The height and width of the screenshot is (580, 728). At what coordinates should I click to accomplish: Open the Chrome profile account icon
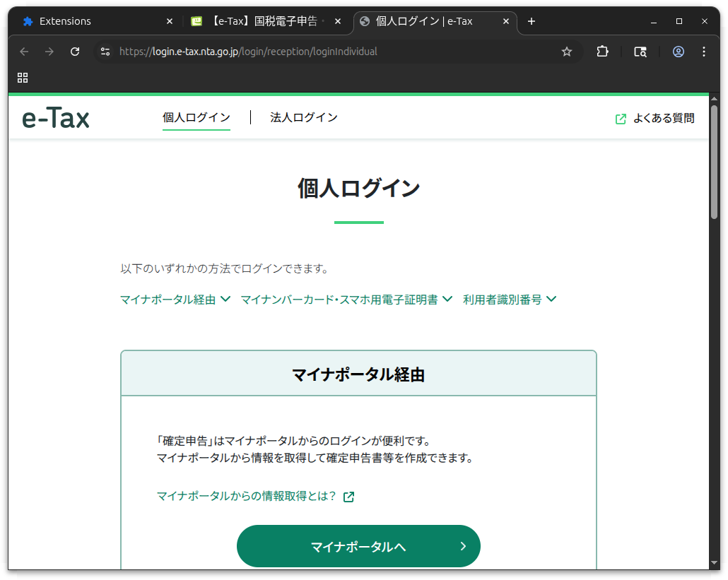click(x=678, y=52)
